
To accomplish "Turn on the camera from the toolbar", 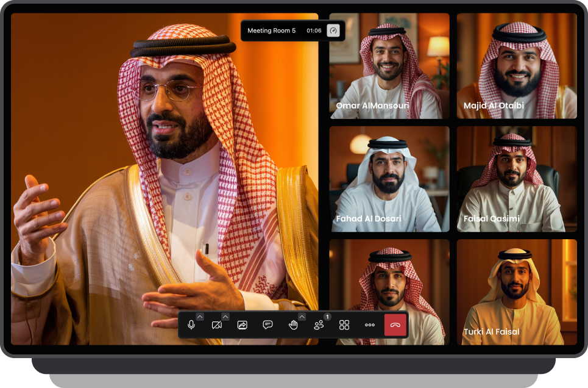I will [216, 325].
